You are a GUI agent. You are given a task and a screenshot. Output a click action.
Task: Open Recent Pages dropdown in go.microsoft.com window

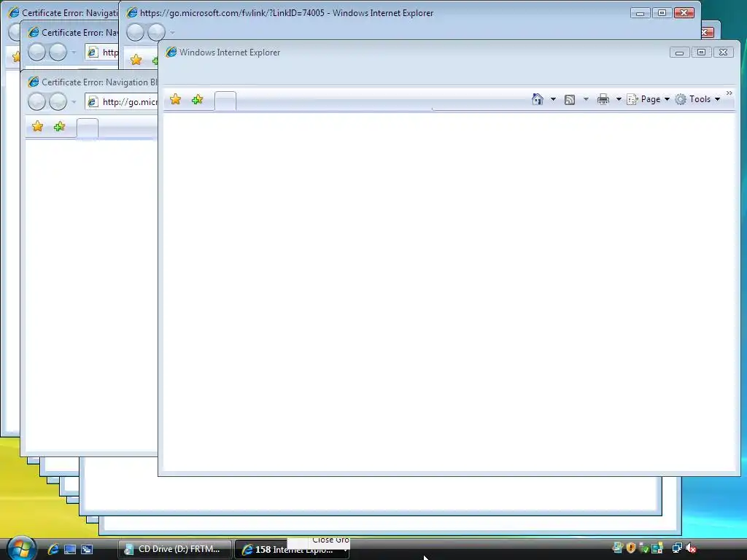coord(172,33)
